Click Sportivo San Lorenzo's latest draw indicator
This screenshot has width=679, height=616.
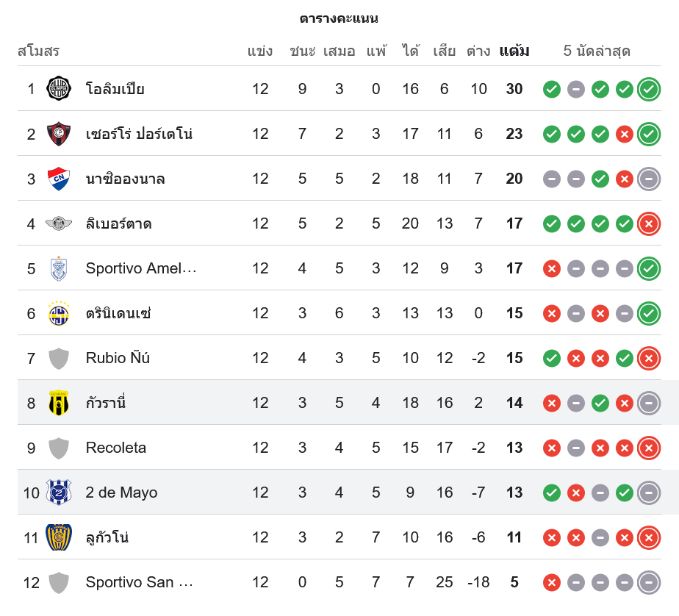tap(649, 582)
